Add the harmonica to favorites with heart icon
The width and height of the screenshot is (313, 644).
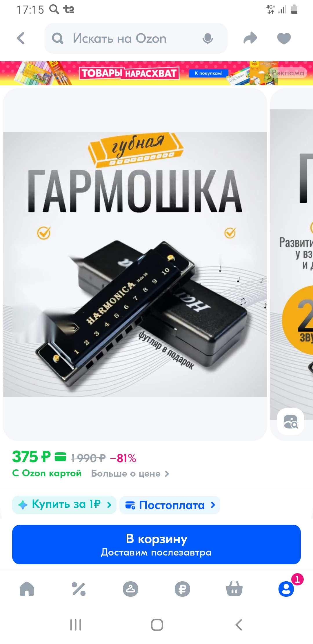click(284, 39)
